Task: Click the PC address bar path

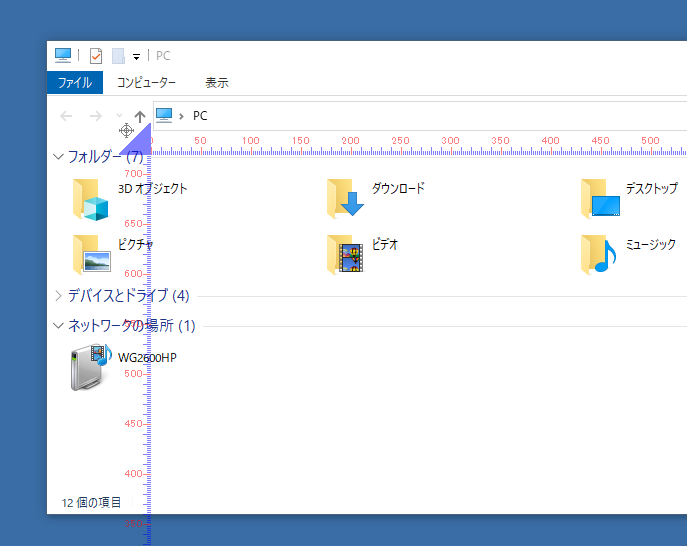Action: point(200,116)
